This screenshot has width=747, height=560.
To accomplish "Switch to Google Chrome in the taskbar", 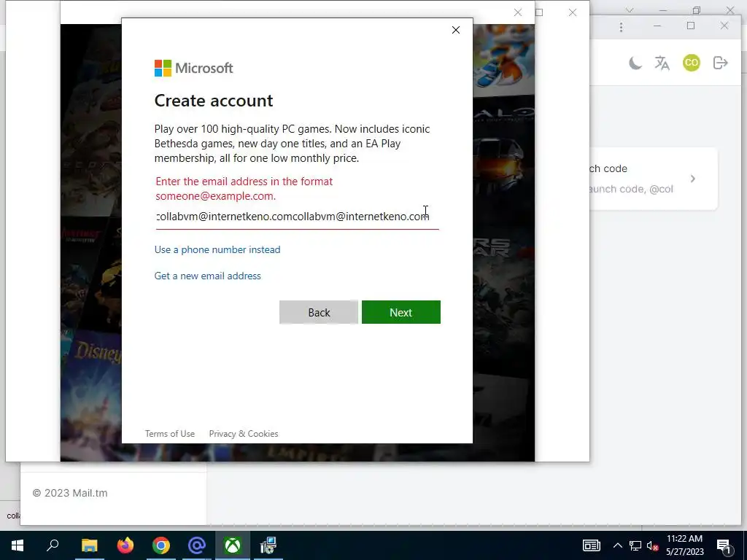I will (x=161, y=545).
